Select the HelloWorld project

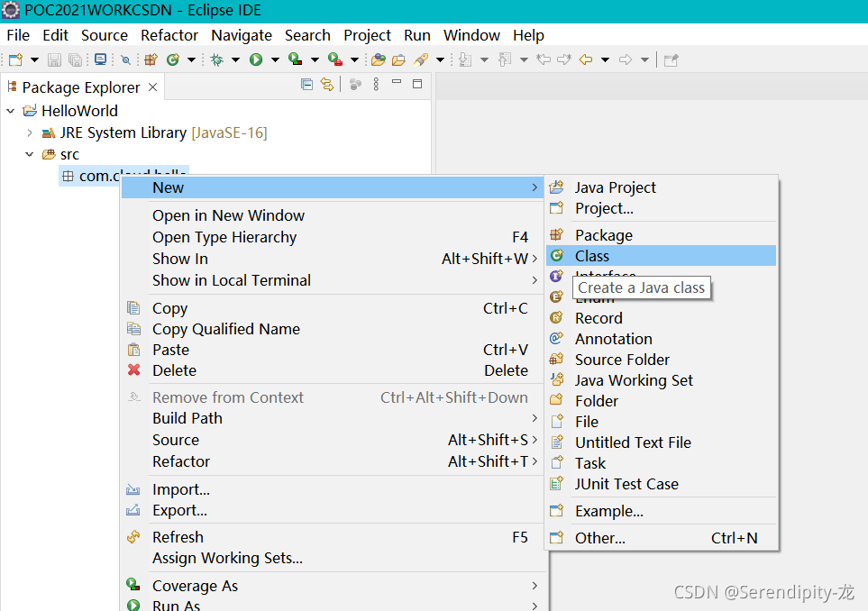coord(79,111)
